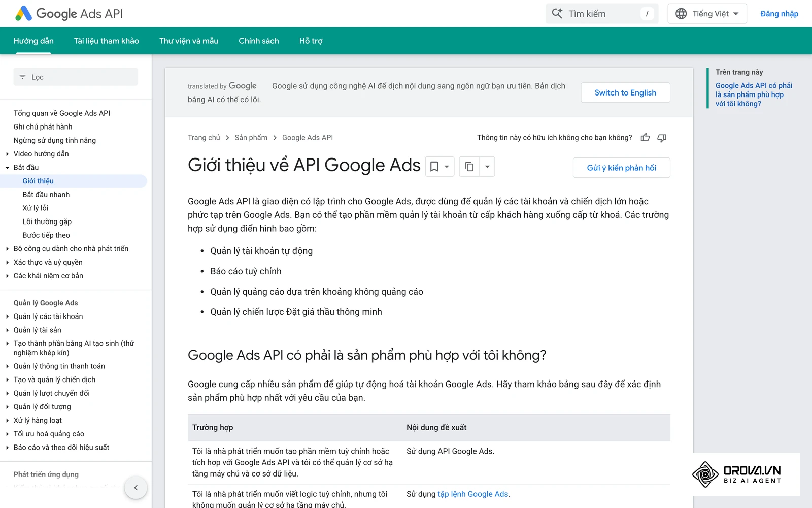Click Gửi ý kiến phản hồi button
812x508 pixels.
coord(622,168)
